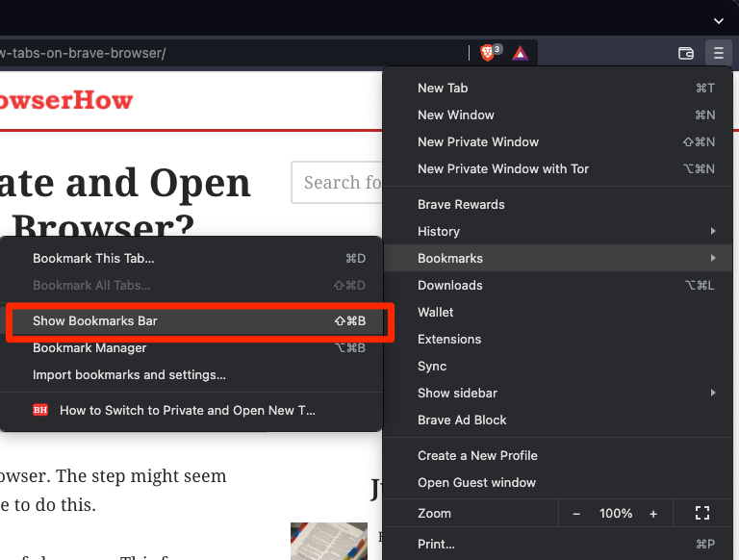Click the Brave Shields lion icon
The width and height of the screenshot is (739, 560).
tap(488, 53)
